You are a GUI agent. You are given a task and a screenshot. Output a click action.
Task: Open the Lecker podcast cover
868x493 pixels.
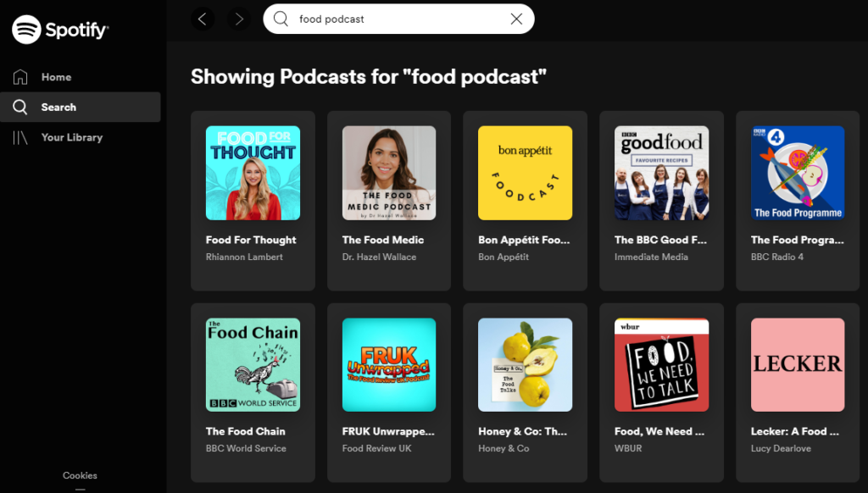[797, 364]
